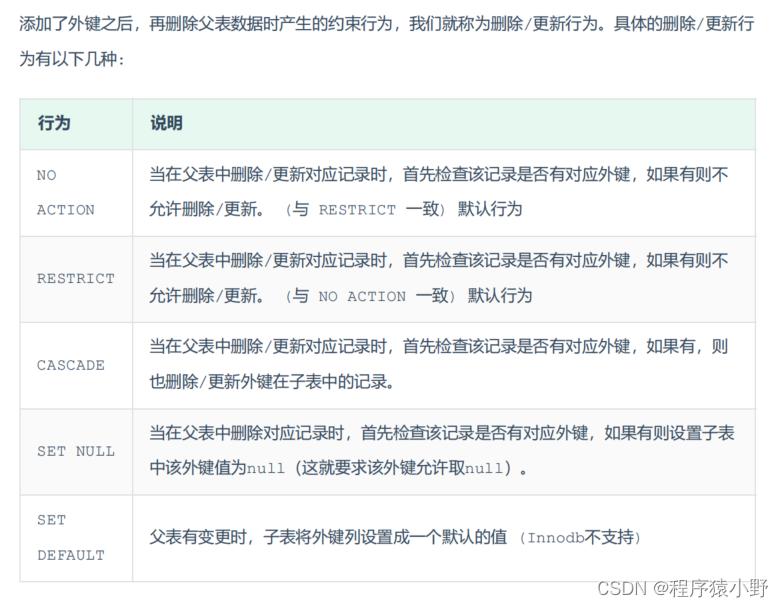The height and width of the screenshot is (607, 783).
Task: Click first null code word in SET NULL description
Action: tap(265, 468)
